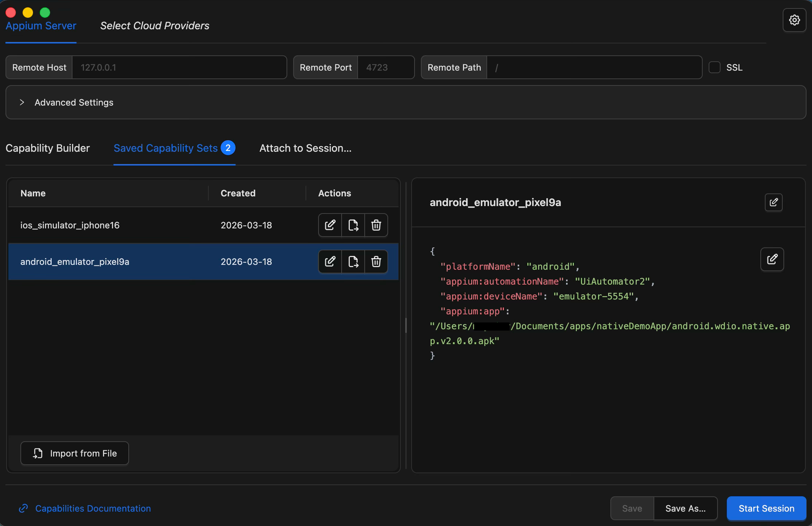Expand the Advanced Settings section
The height and width of the screenshot is (526, 812).
click(22, 103)
